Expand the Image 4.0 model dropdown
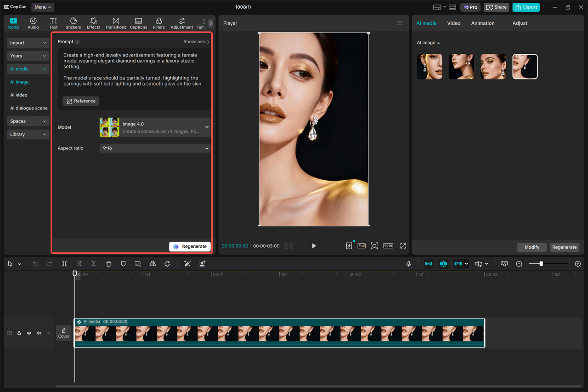 click(x=155, y=127)
